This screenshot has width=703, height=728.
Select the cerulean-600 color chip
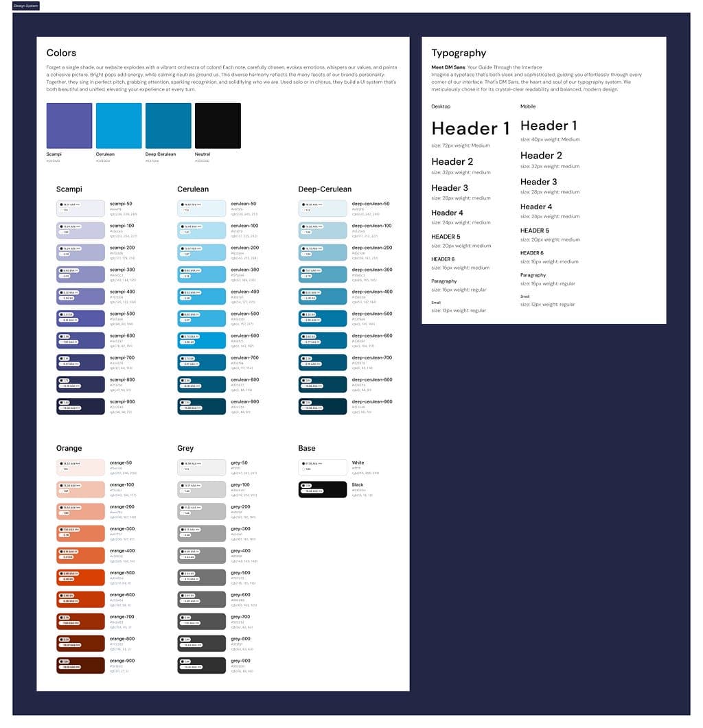202,340
